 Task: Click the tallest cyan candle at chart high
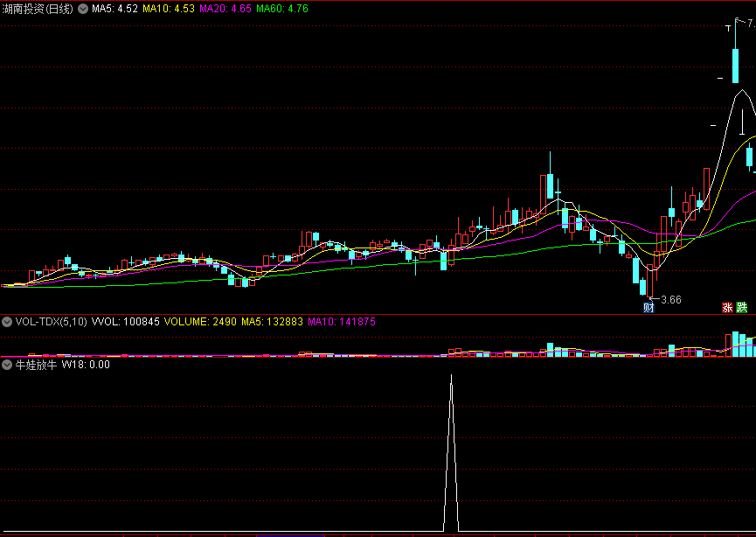[736, 66]
